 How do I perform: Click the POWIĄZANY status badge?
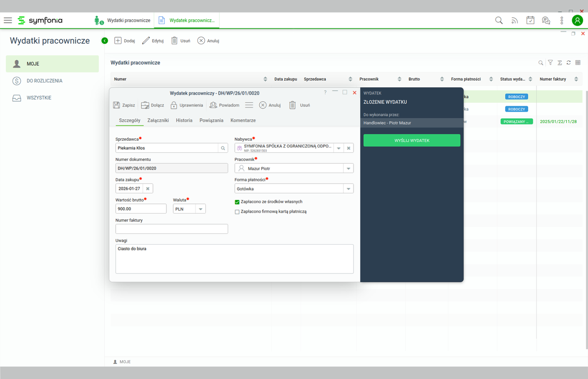[x=516, y=122]
